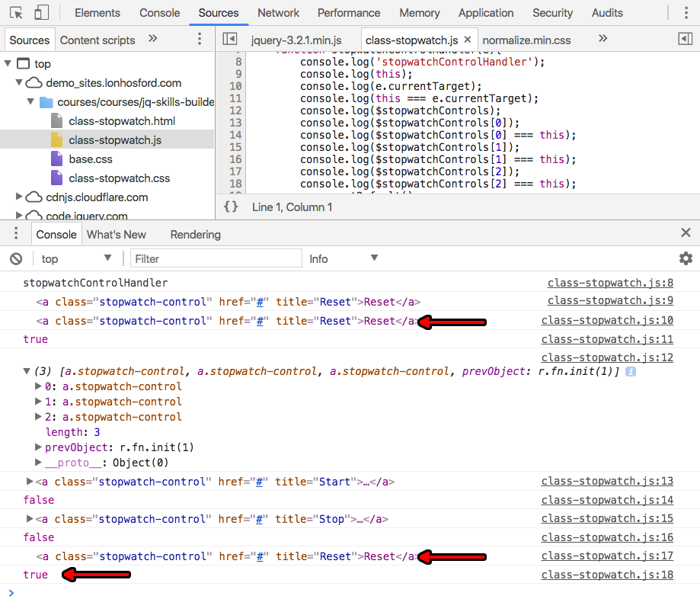
Task: Click line number 14 in the gutter
Action: [x=235, y=135]
